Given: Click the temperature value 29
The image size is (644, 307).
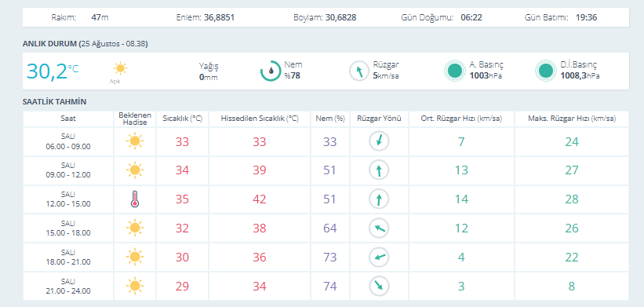Looking at the screenshot, I should point(182,286).
